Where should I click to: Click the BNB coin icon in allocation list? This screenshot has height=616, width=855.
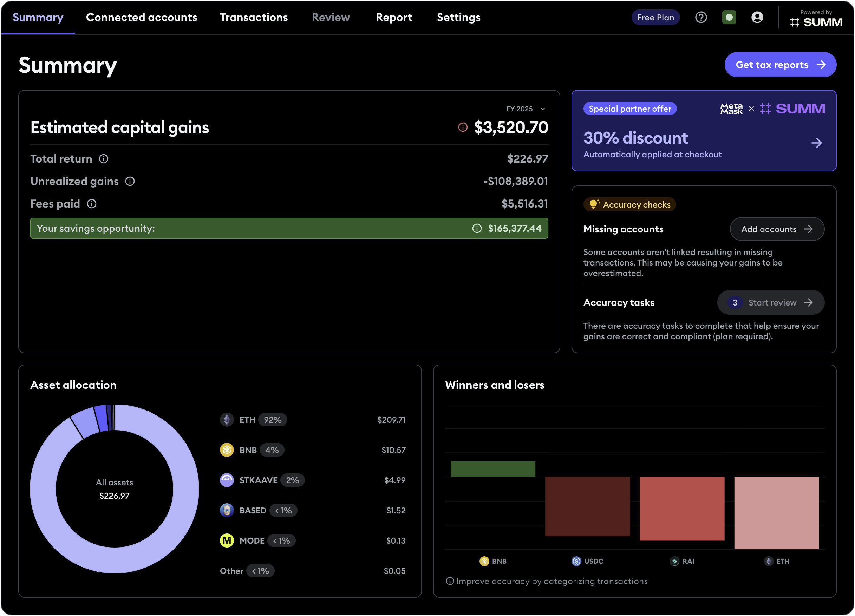click(x=227, y=450)
